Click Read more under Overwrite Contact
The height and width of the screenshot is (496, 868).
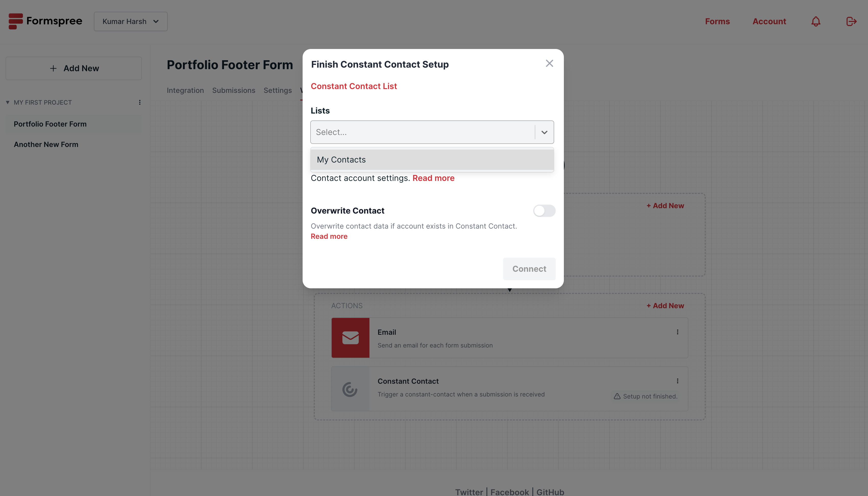pyautogui.click(x=329, y=237)
